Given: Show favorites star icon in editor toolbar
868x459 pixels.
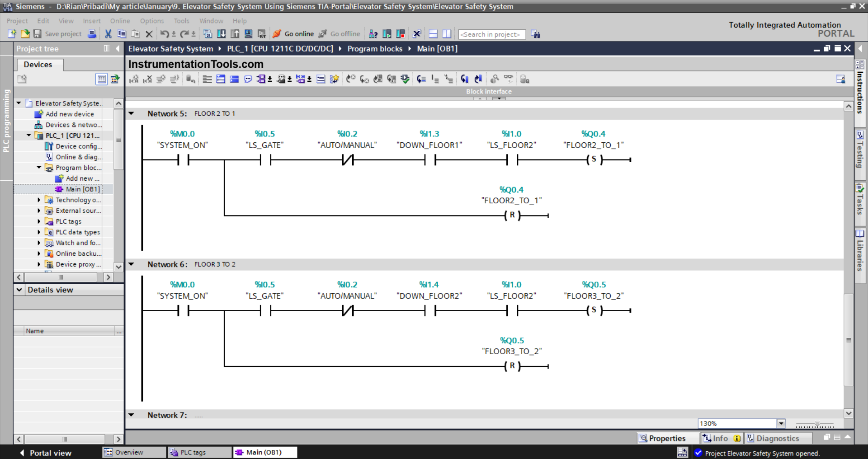Looking at the screenshot, I should (x=334, y=79).
